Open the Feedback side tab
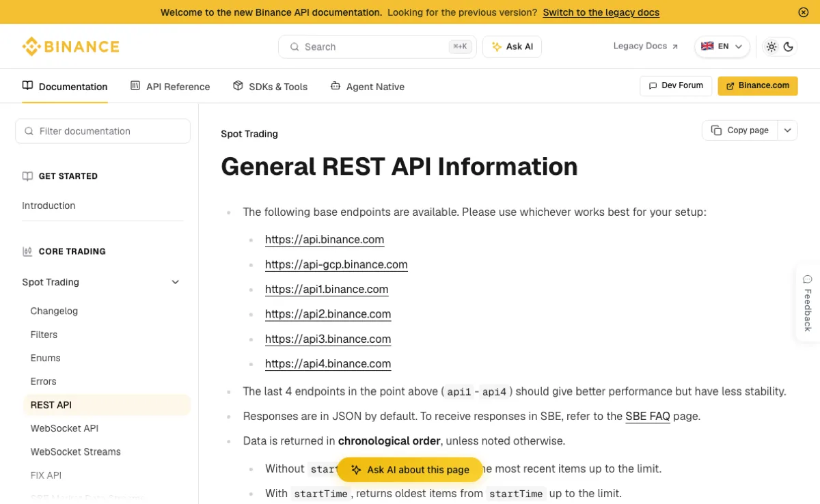The height and width of the screenshot is (504, 820). [808, 303]
